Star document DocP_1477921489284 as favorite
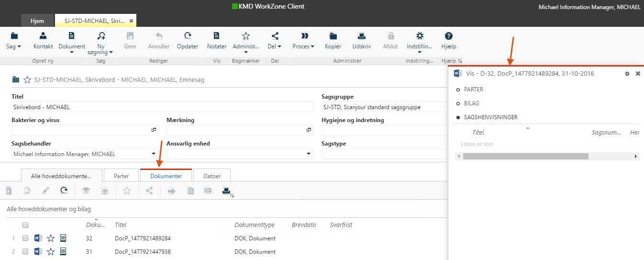 pos(51,238)
